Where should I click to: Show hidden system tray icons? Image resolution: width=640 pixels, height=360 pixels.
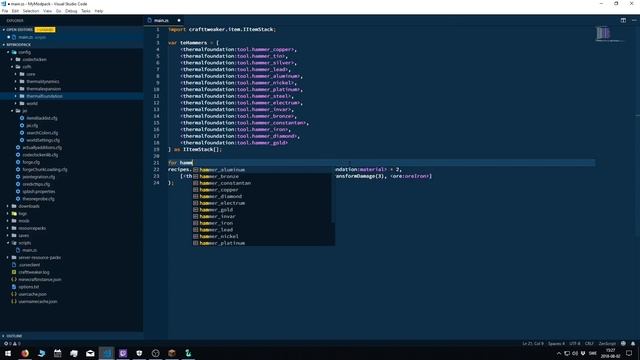(559, 353)
